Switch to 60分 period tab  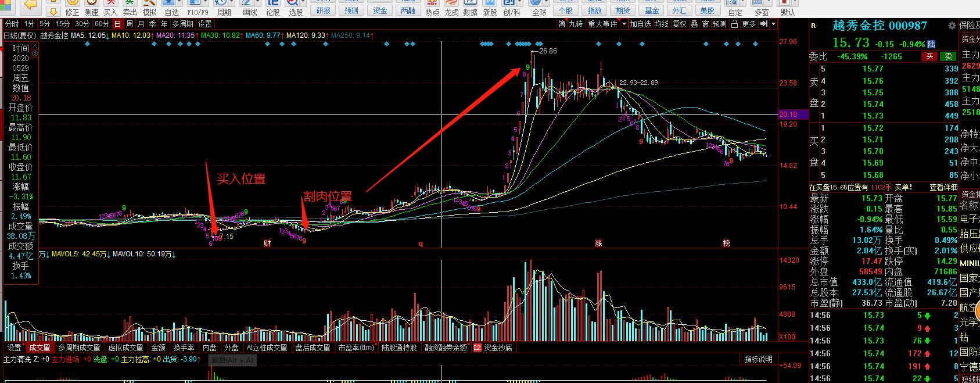[102, 24]
